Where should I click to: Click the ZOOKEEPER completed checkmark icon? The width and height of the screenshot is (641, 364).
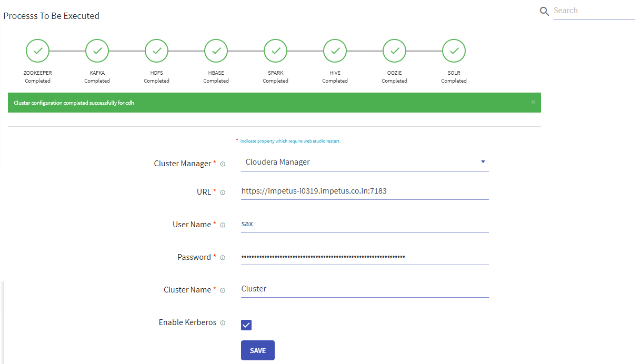37,50
